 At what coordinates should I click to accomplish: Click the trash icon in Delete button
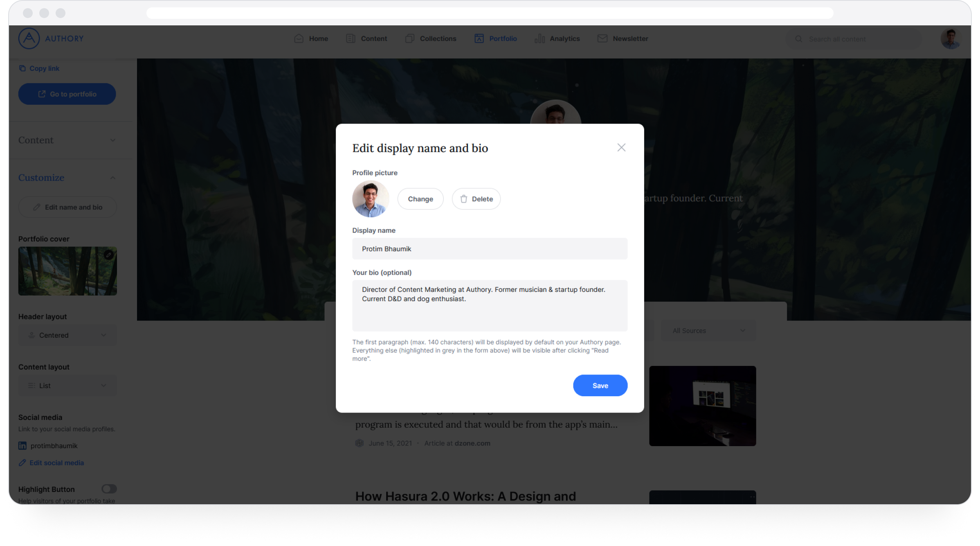[x=463, y=199]
